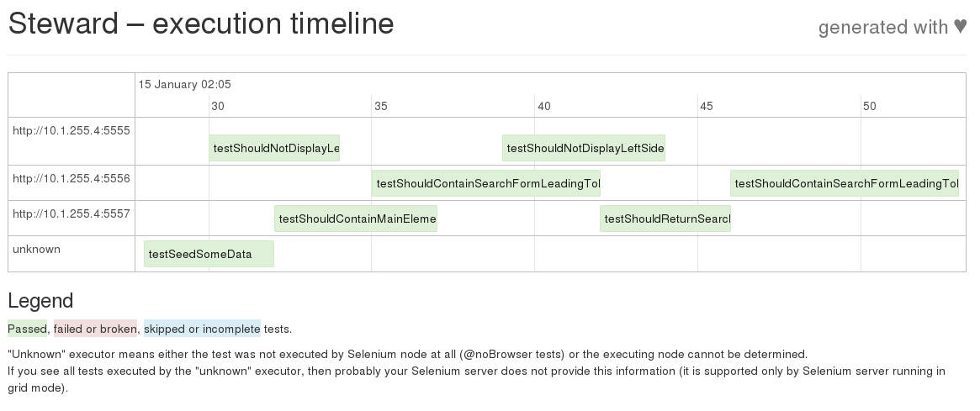Select the testShouldNotDisplayLeftSide timeline block
This screenshot has height=411, width=980.
tap(584, 148)
